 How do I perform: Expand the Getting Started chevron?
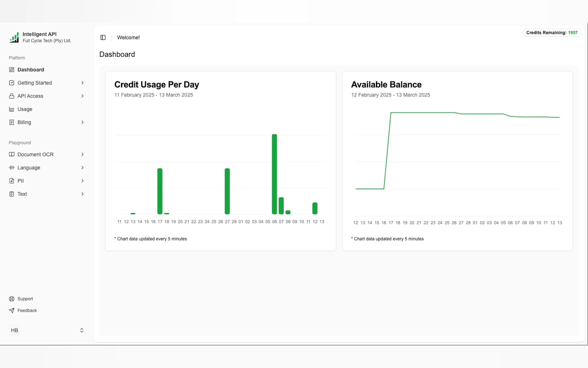[x=82, y=83]
